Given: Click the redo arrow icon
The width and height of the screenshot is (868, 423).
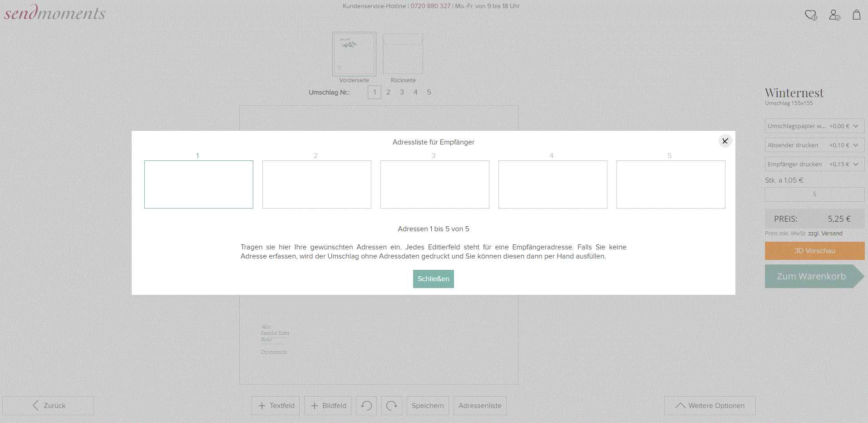Looking at the screenshot, I should point(391,406).
